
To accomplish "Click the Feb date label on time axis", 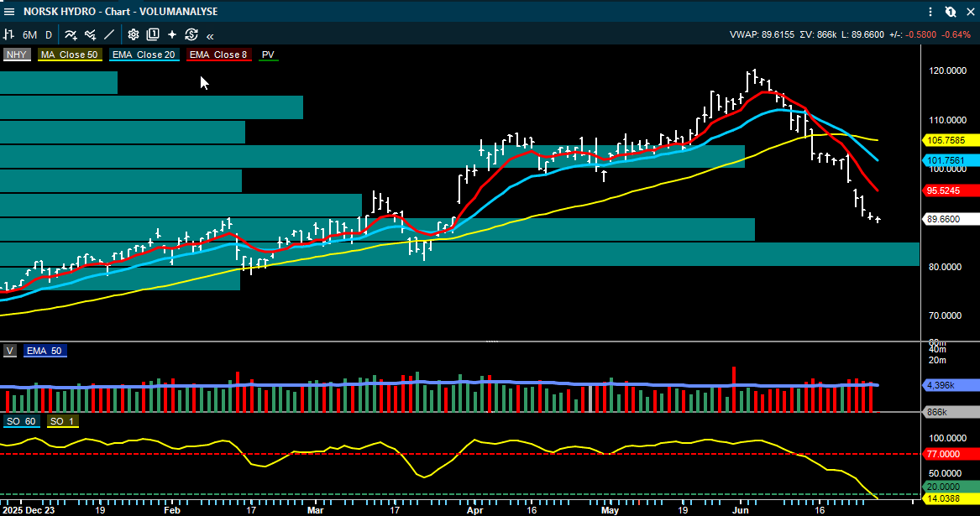I will click(172, 510).
